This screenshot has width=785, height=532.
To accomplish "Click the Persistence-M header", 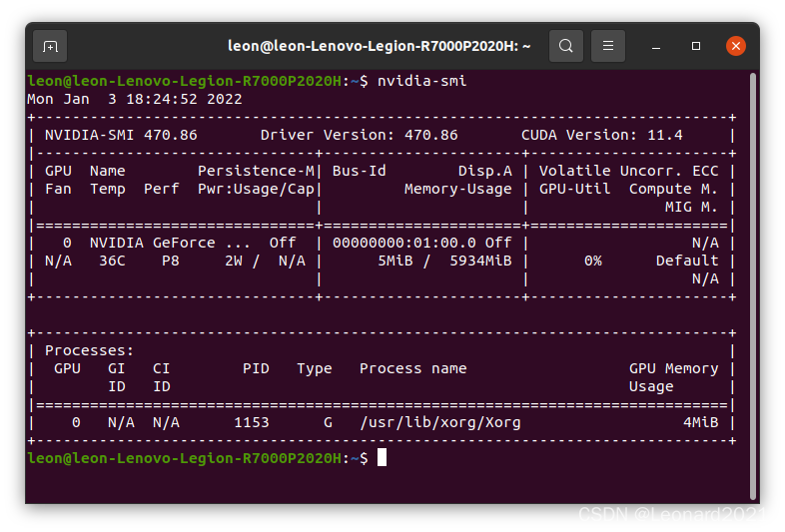I will coord(256,171).
